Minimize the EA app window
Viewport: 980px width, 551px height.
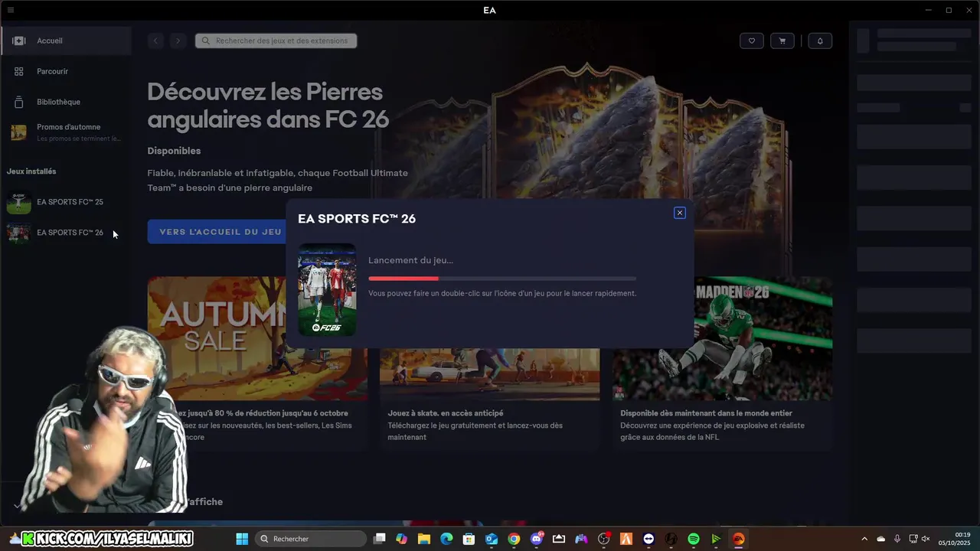point(929,10)
